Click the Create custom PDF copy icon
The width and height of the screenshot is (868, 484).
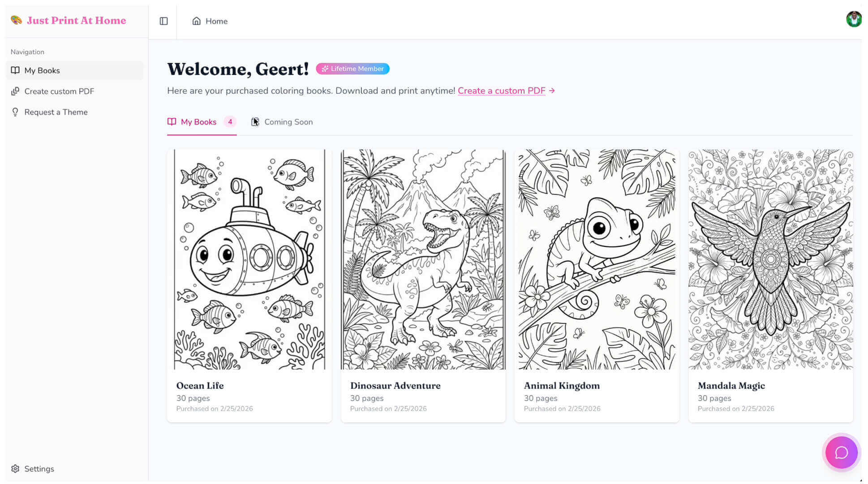(15, 91)
